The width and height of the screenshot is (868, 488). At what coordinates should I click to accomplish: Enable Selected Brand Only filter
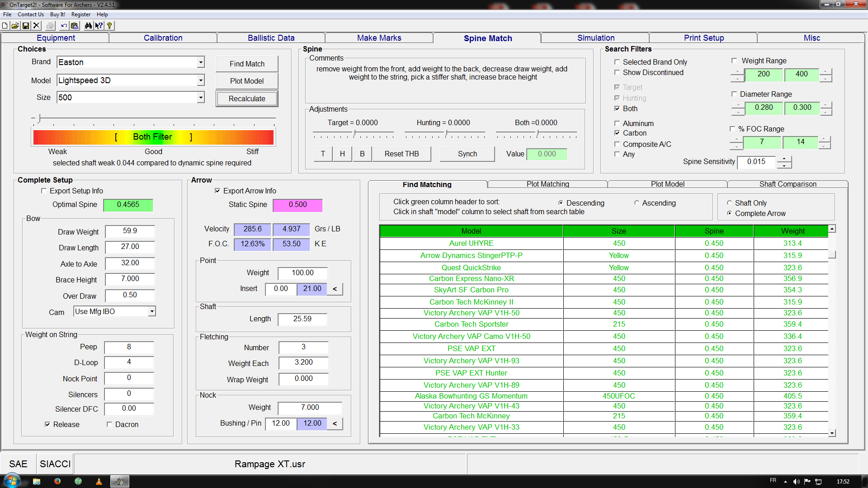[617, 62]
